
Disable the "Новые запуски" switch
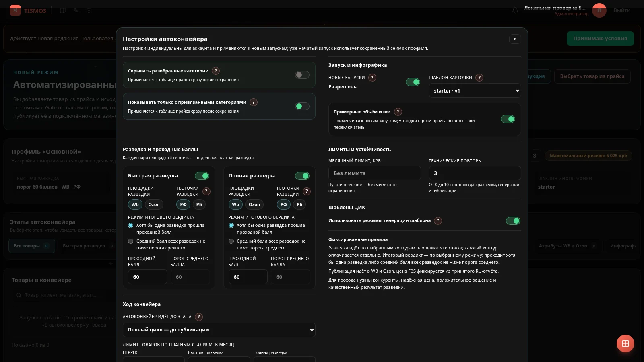pos(413,82)
